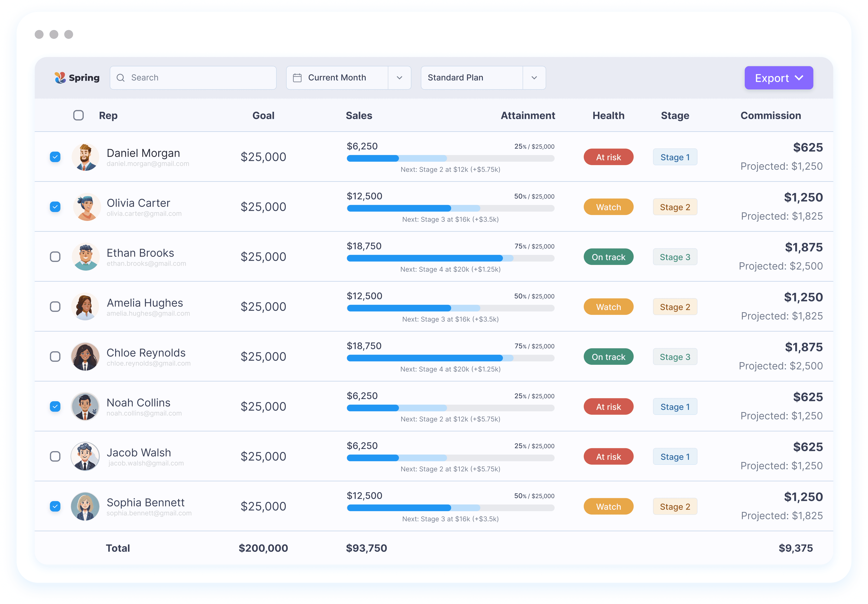Screen dimensions: 868x604
Task: Toggle the select-all checkbox beside Rep
Action: 79,115
